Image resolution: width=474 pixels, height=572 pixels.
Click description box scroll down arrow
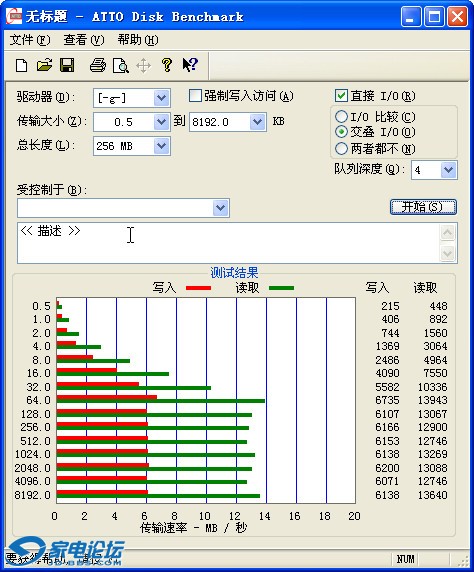[x=448, y=253]
